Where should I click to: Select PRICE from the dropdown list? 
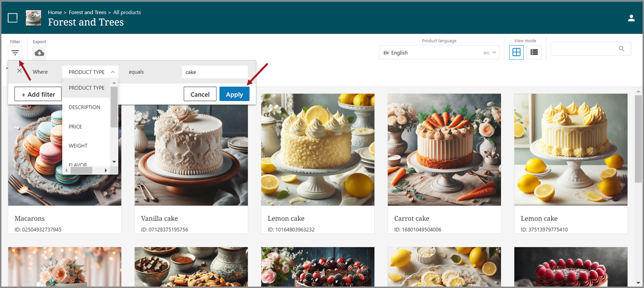pos(75,127)
